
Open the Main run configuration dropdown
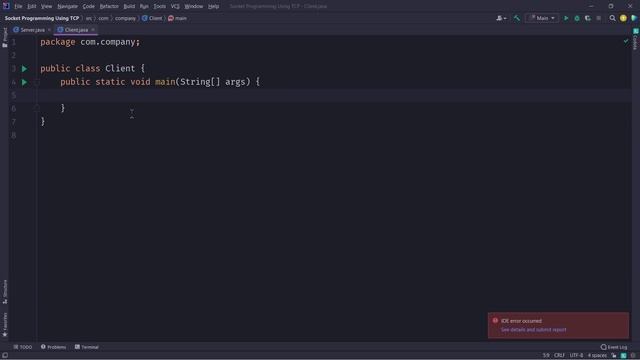tap(542, 18)
